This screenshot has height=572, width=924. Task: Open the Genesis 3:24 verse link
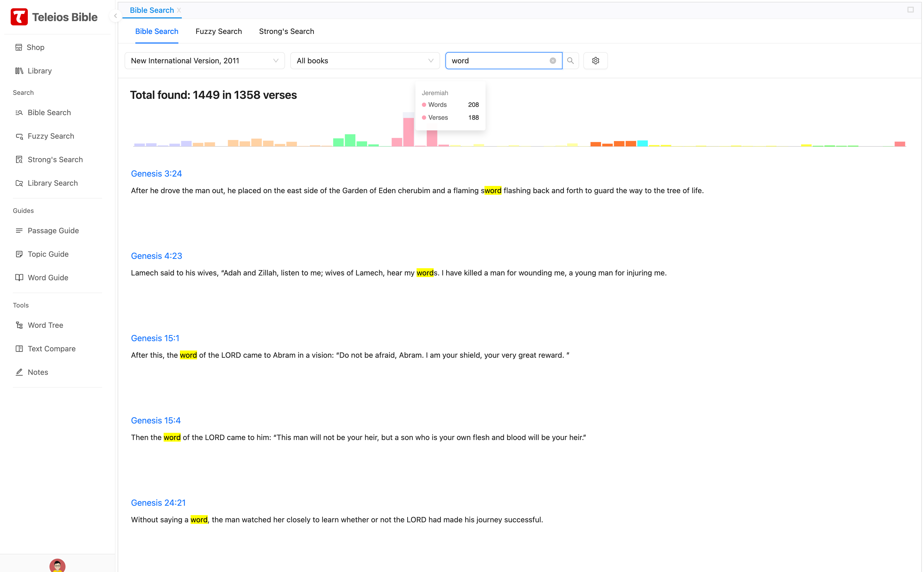point(156,174)
